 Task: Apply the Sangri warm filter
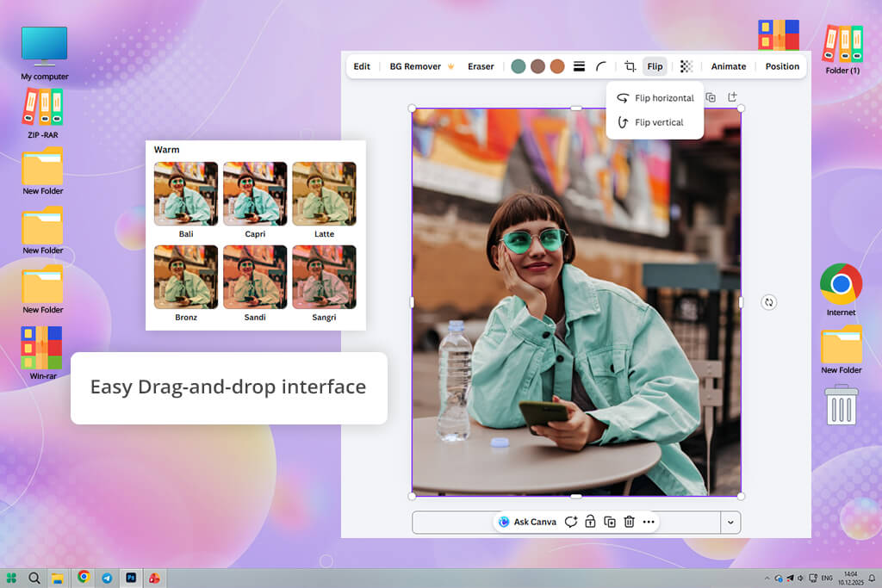(x=324, y=277)
